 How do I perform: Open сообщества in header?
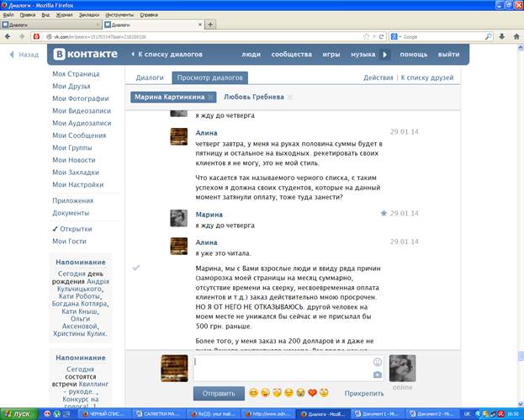(x=291, y=54)
